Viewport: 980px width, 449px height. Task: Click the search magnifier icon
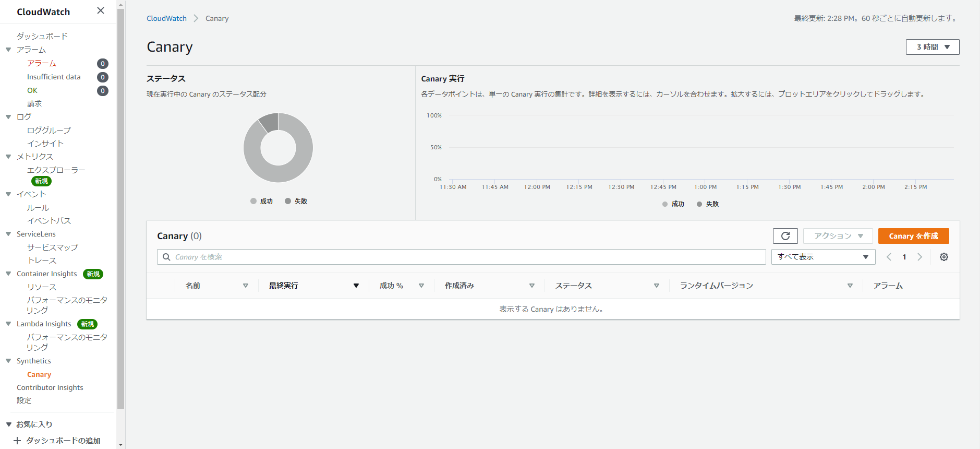point(166,257)
